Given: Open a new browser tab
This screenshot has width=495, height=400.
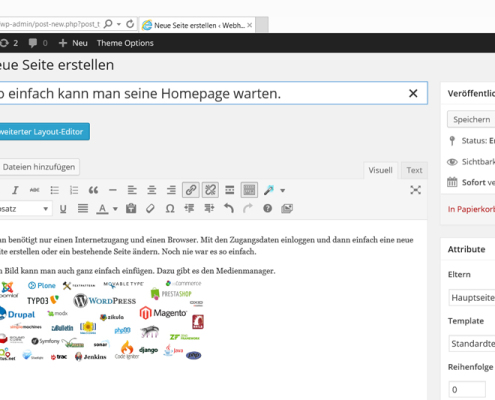Looking at the screenshot, I should (262, 25).
